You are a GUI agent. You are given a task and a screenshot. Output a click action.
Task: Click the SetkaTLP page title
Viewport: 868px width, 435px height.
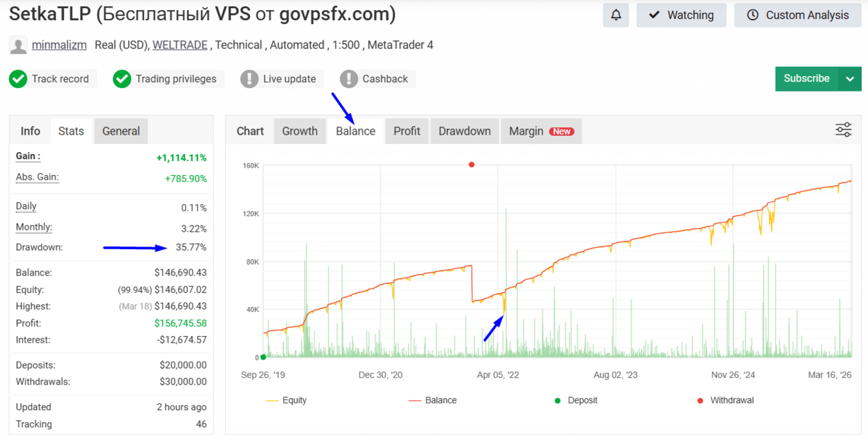203,14
